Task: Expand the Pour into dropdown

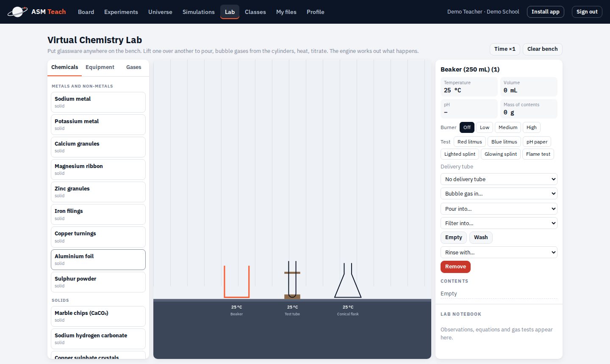Action: pos(499,209)
